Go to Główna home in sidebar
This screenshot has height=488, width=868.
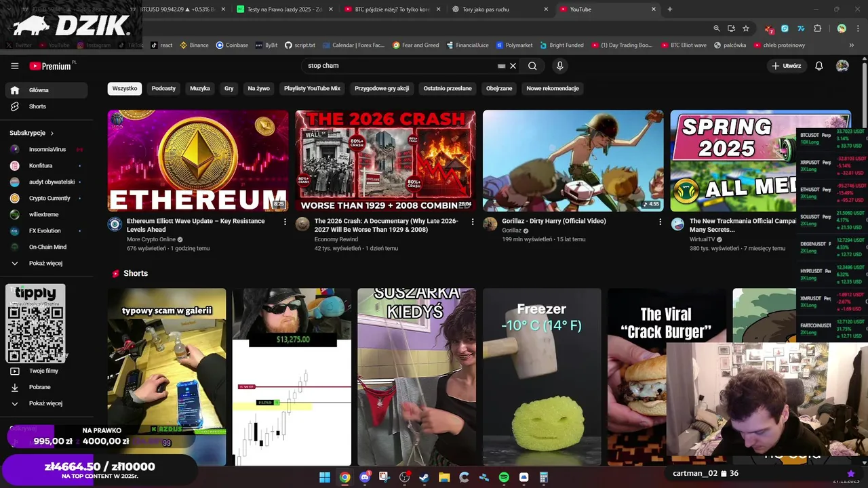point(46,90)
